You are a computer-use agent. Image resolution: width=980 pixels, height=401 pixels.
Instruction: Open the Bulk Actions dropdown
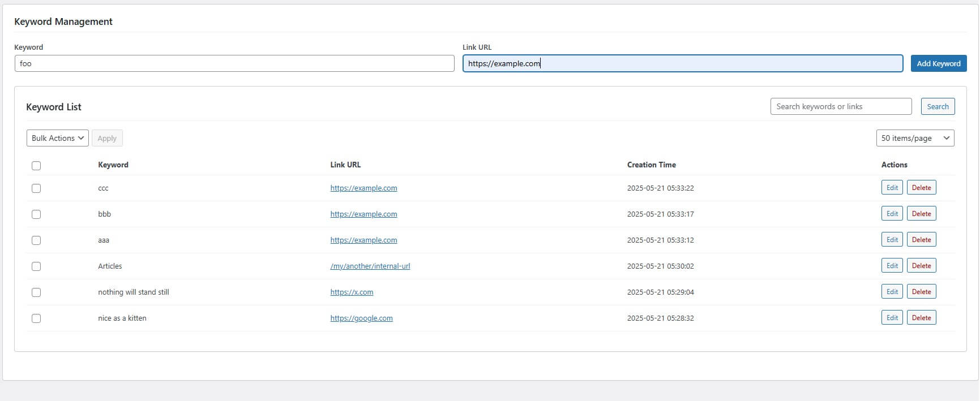58,138
